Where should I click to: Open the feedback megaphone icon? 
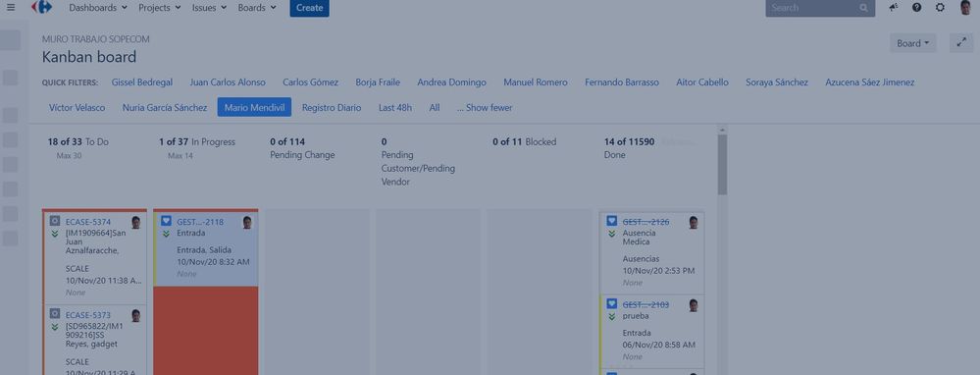pos(894,8)
